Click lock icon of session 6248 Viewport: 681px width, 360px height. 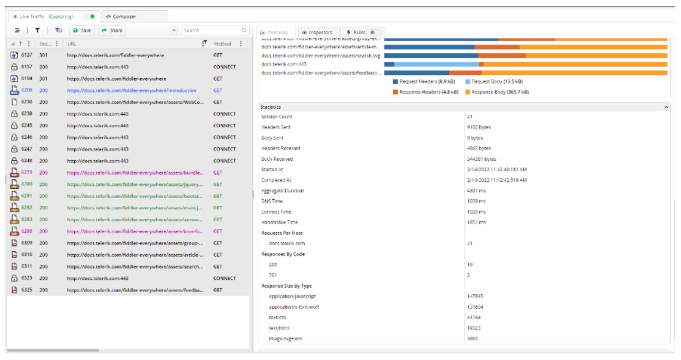[14, 161]
